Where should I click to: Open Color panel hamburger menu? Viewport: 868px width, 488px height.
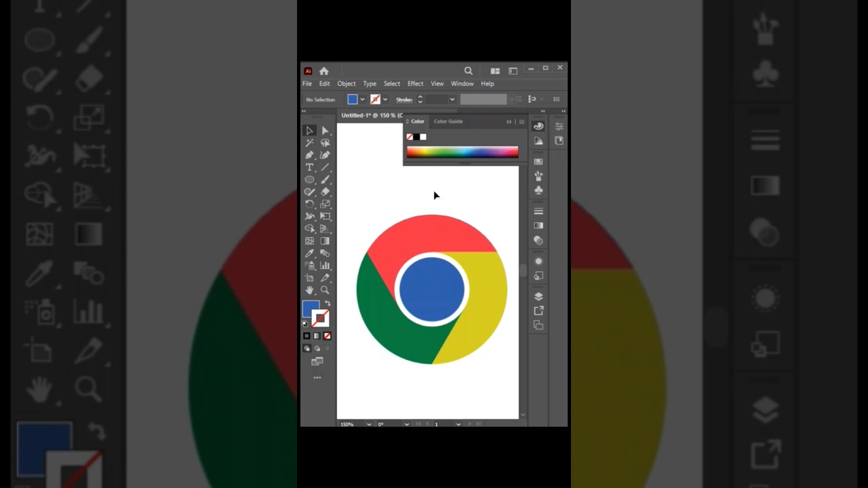click(521, 122)
